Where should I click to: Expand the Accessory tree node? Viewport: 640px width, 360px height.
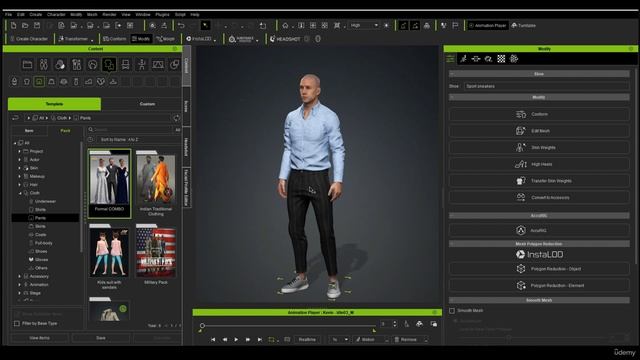pyautogui.click(x=19, y=276)
